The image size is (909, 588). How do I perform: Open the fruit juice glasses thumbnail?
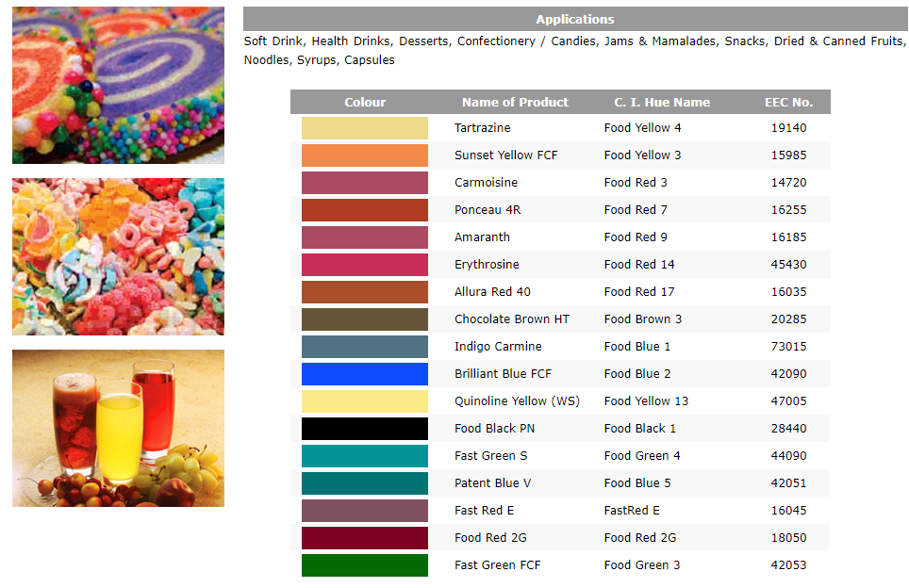(x=118, y=428)
